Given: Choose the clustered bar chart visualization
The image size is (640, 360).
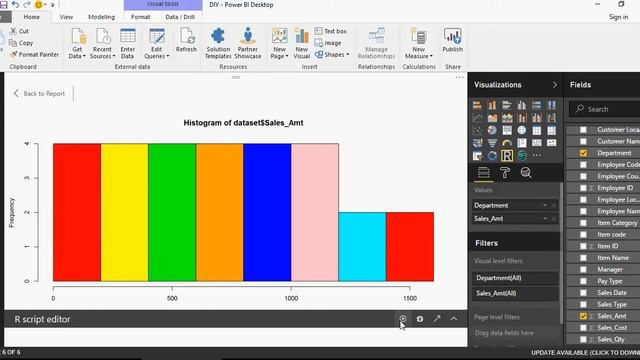Looking at the screenshot, I should coord(507,105).
